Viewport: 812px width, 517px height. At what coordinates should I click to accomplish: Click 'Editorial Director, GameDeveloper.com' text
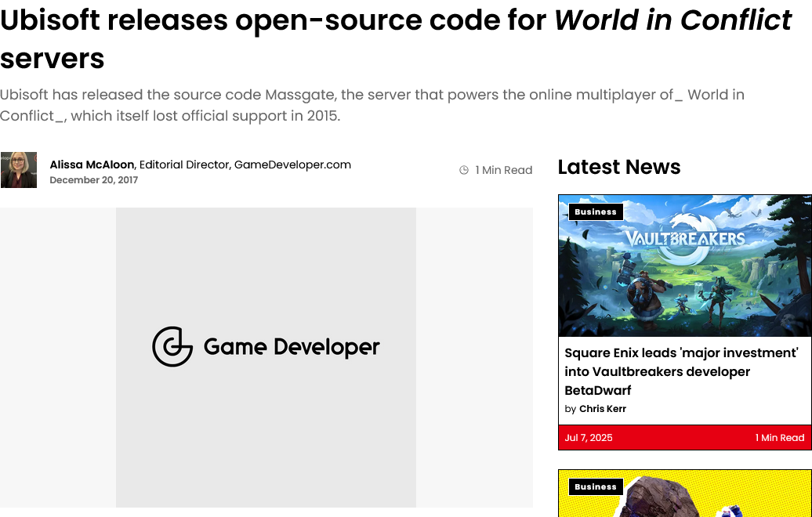coord(245,164)
